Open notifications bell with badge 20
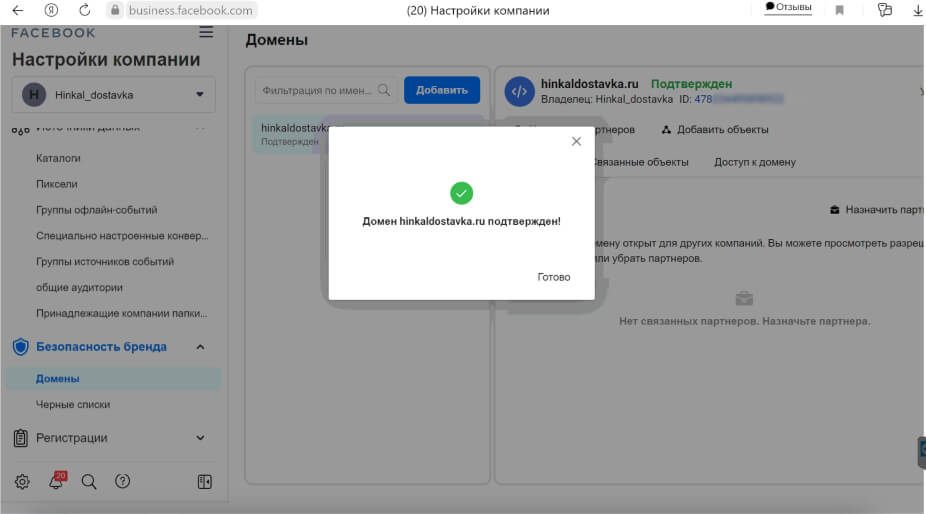Image resolution: width=926 pixels, height=514 pixels. (57, 480)
